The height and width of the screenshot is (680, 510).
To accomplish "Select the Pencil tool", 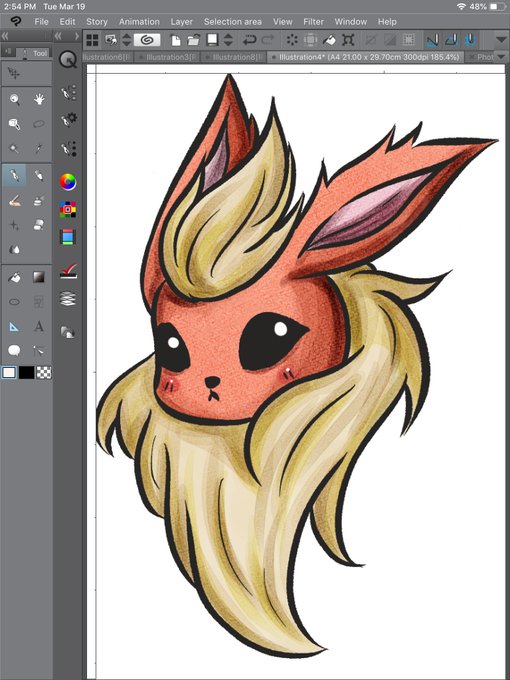I will pyautogui.click(x=39, y=176).
